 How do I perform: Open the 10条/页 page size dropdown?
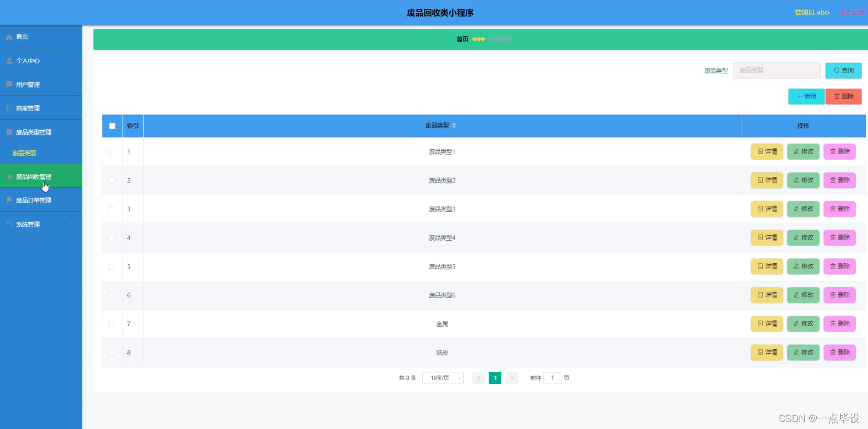tap(443, 378)
